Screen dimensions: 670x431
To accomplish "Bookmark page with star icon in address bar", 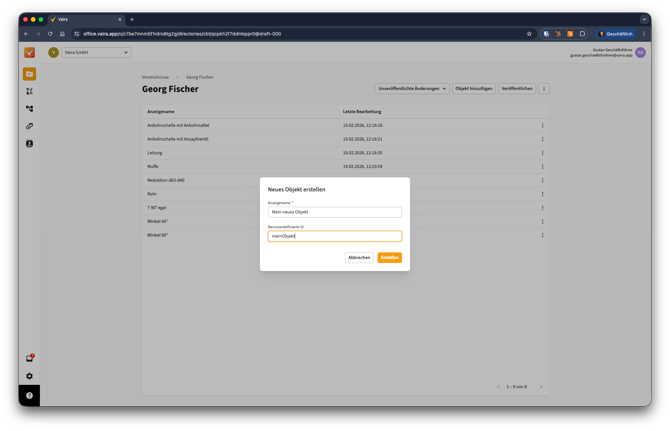I will click(529, 34).
